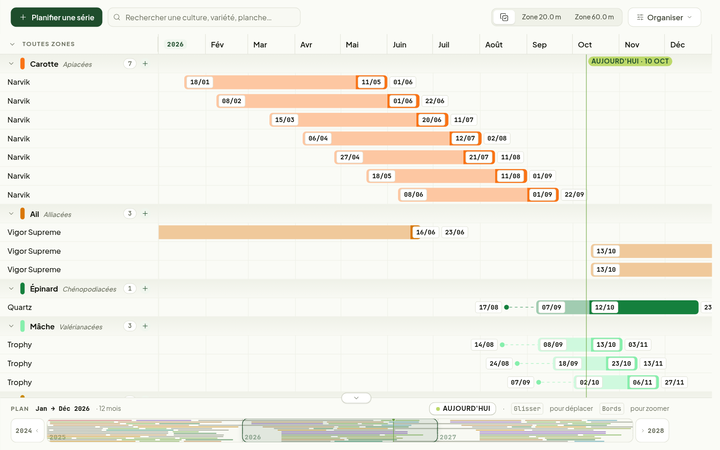720x450 pixels.
Task: Click the Narvik bar starting 27/04
Action: [413, 157]
